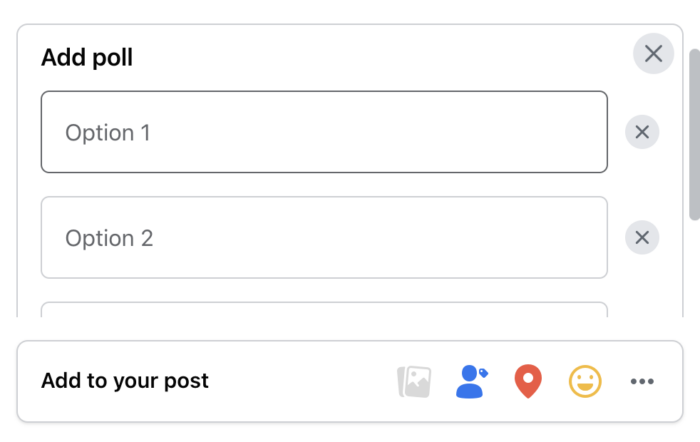Click the "Add to your post" label
Image resolution: width=700 pixels, height=442 pixels.
(x=125, y=381)
